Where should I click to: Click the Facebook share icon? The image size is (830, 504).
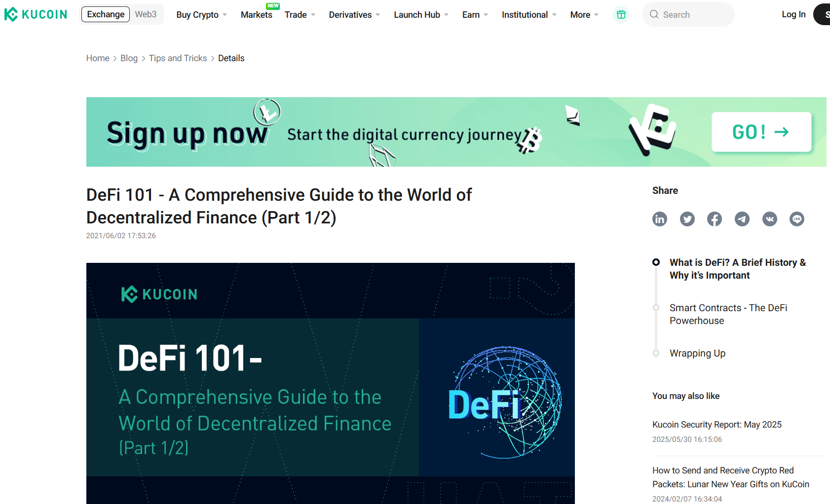pos(715,219)
